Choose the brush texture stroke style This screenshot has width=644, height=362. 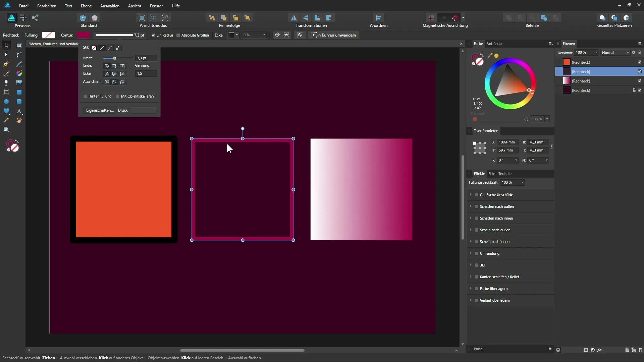118,48
